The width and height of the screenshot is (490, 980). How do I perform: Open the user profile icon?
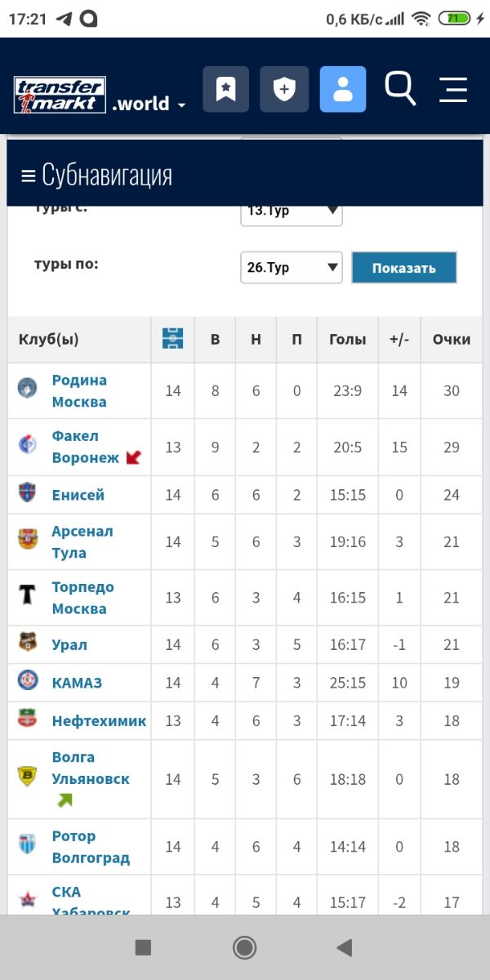point(343,89)
